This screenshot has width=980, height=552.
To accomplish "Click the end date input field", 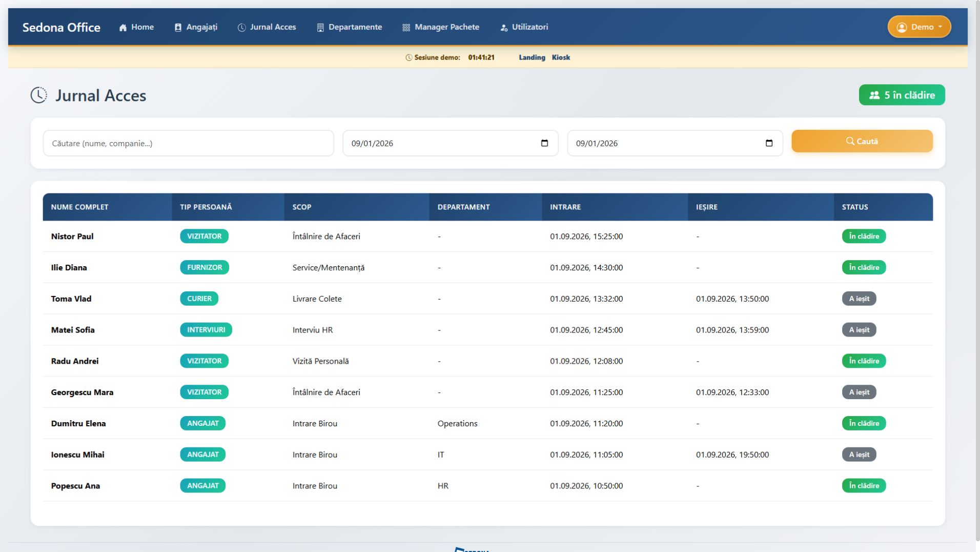I will tap(675, 143).
